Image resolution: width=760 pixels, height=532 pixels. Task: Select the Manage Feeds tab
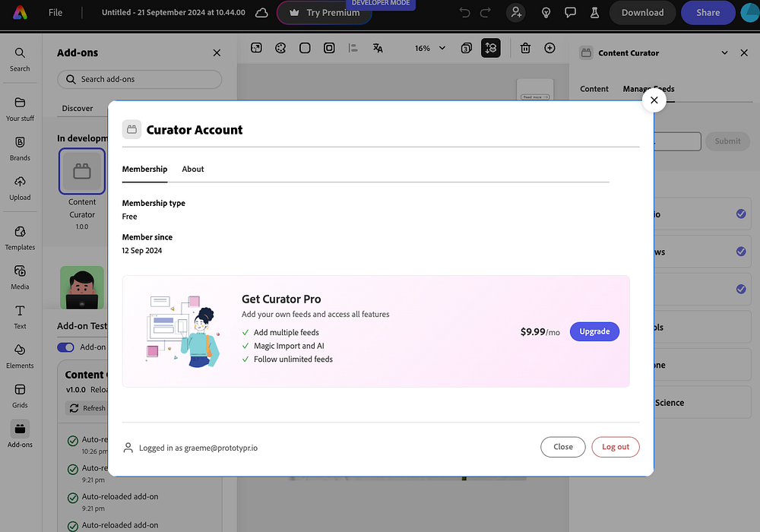(648, 89)
